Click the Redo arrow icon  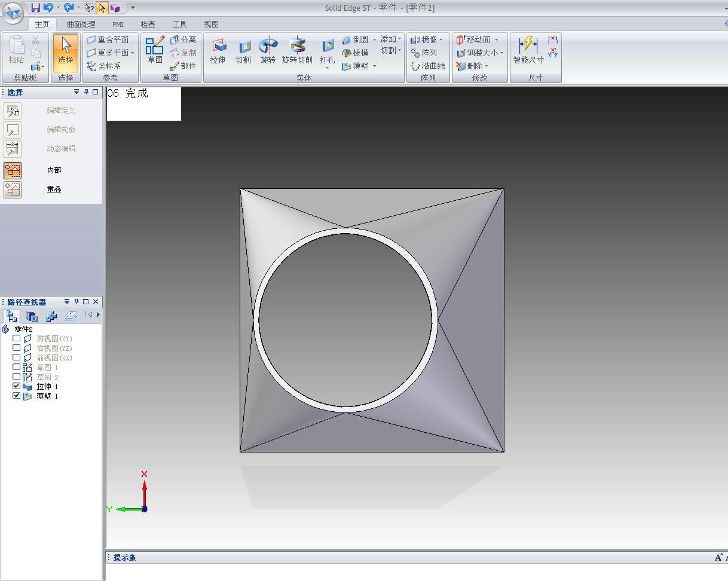[69, 8]
